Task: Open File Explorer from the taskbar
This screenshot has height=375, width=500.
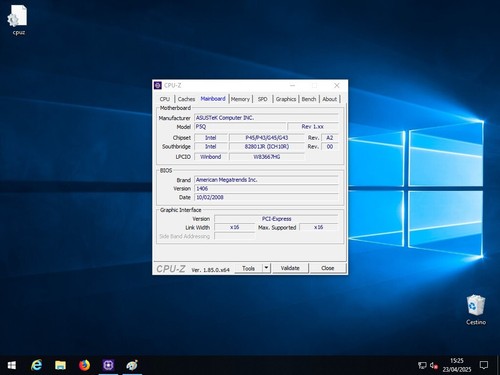Action: click(x=60, y=365)
